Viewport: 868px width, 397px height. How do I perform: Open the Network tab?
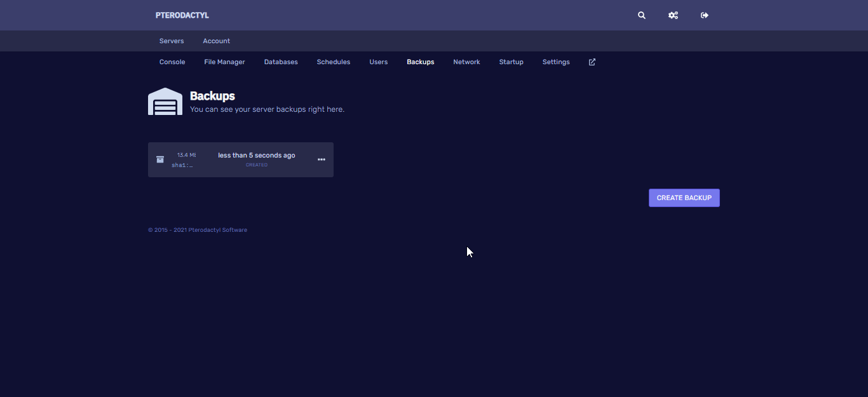tap(466, 62)
